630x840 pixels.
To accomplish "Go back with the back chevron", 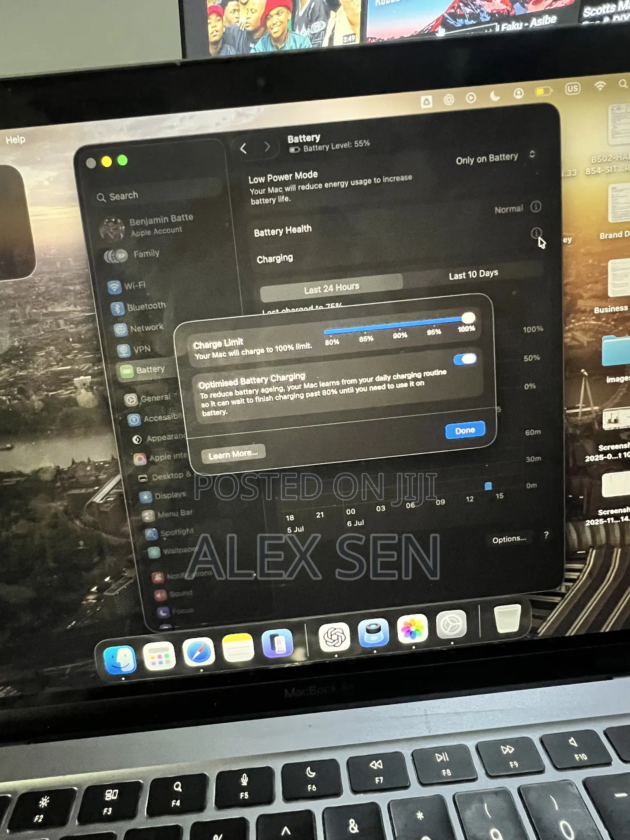I will (243, 148).
